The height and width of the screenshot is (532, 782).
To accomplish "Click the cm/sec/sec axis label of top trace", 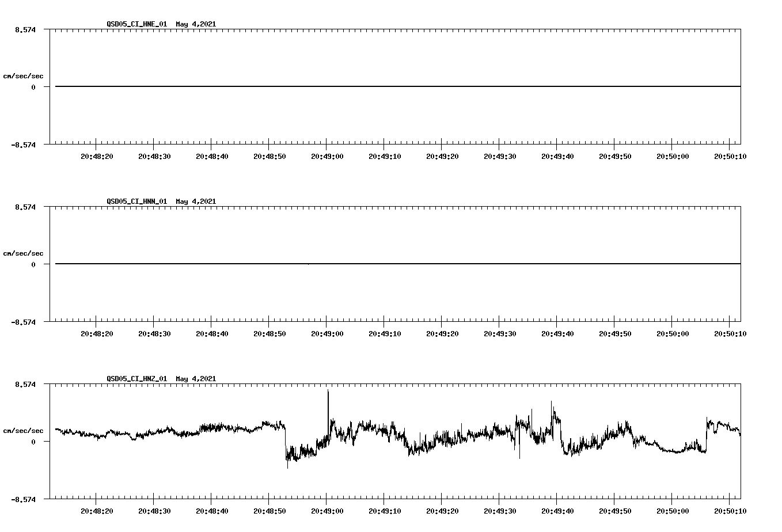I will [x=24, y=75].
